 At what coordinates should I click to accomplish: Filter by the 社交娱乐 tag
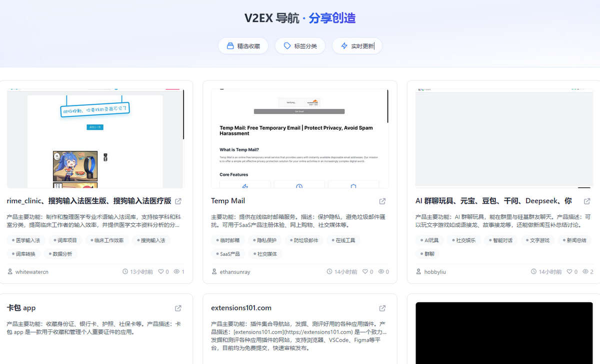coord(463,240)
